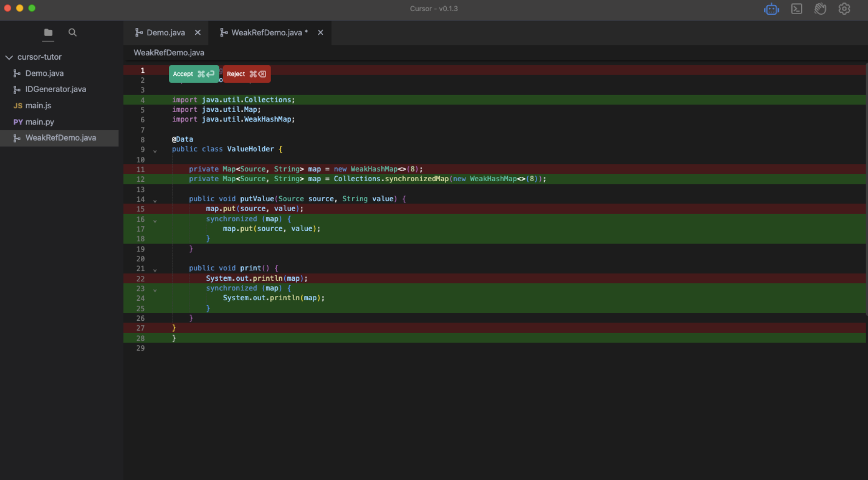Image resolution: width=868 pixels, height=480 pixels.
Task: Click 'print()' method name on line 21
Action: click(x=254, y=268)
